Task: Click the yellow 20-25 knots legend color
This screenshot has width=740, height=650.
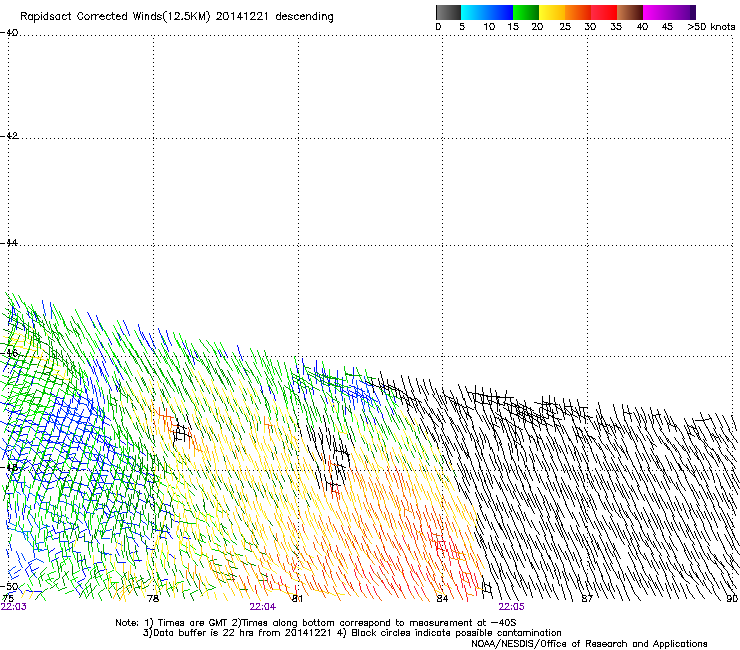Action: point(552,12)
